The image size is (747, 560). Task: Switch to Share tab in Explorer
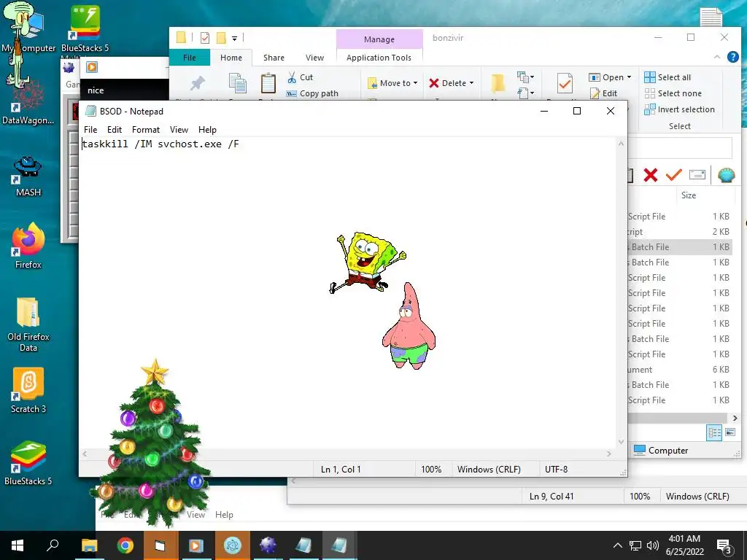(274, 58)
